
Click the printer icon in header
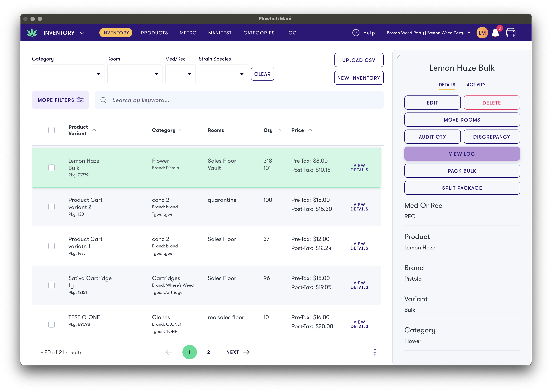click(x=511, y=33)
